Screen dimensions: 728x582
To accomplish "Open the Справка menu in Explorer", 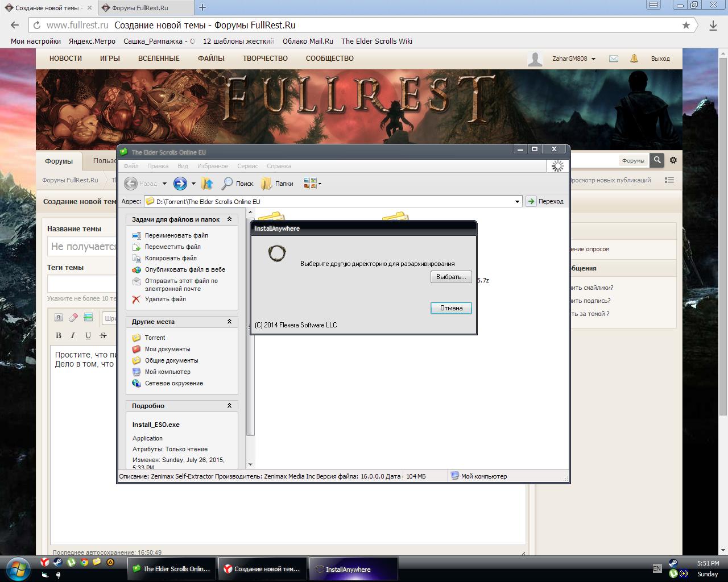I will (x=279, y=166).
